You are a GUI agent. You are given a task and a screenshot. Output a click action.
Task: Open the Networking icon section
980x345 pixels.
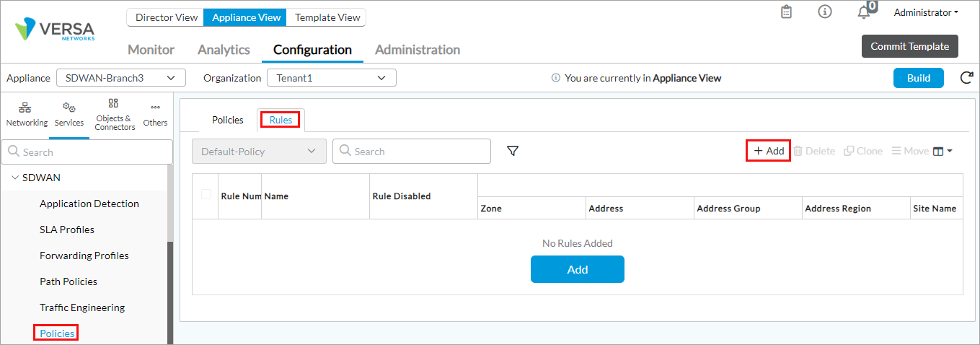(x=27, y=115)
